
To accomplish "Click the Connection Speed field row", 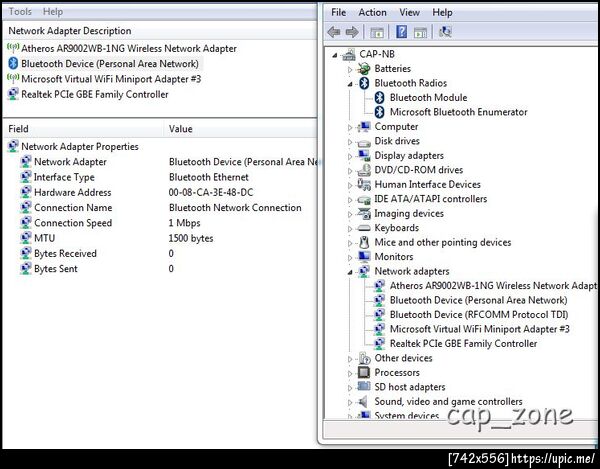I will pos(73,223).
